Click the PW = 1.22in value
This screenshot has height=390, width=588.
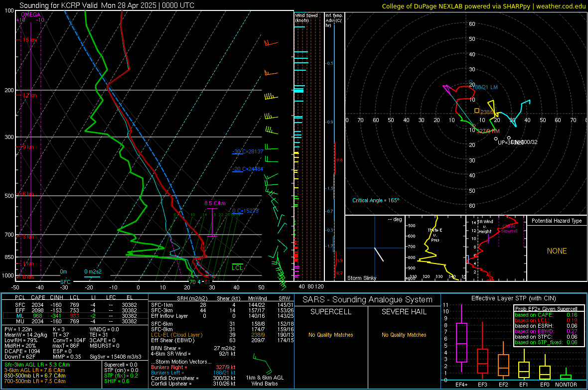pos(18,329)
